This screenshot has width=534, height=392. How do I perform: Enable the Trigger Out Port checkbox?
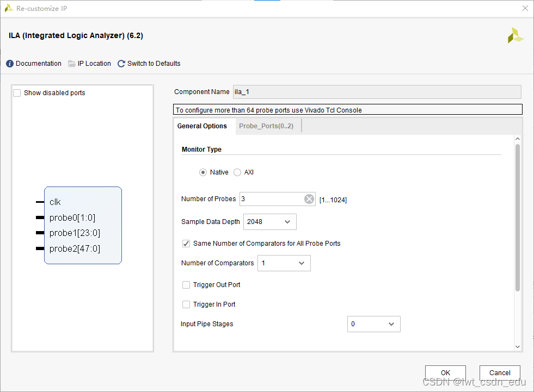click(x=186, y=285)
